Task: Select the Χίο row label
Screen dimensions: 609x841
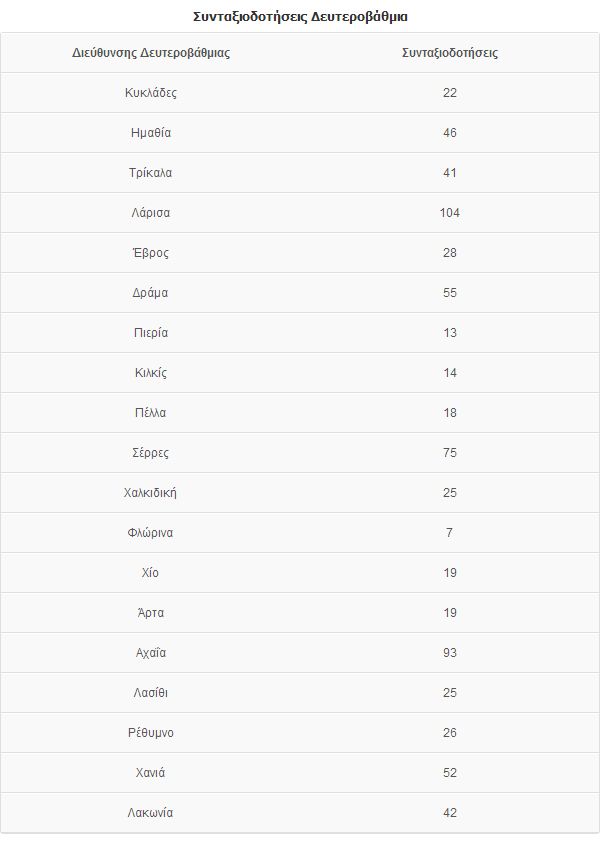Action: point(152,573)
